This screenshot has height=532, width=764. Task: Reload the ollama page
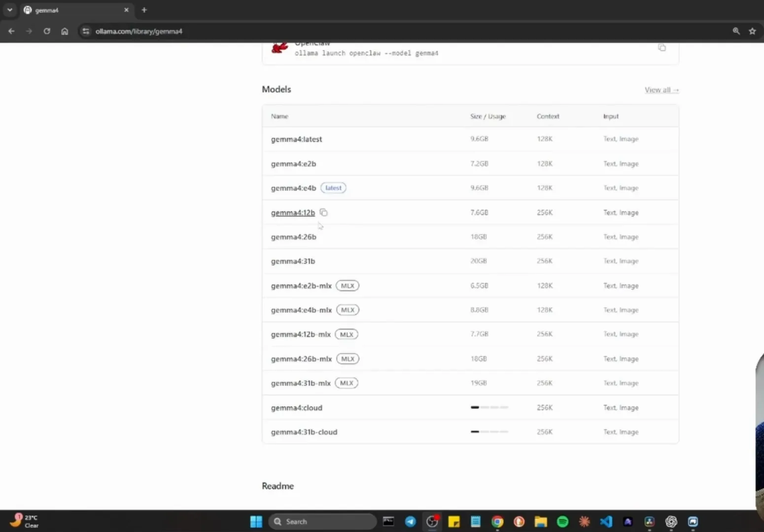coord(47,31)
